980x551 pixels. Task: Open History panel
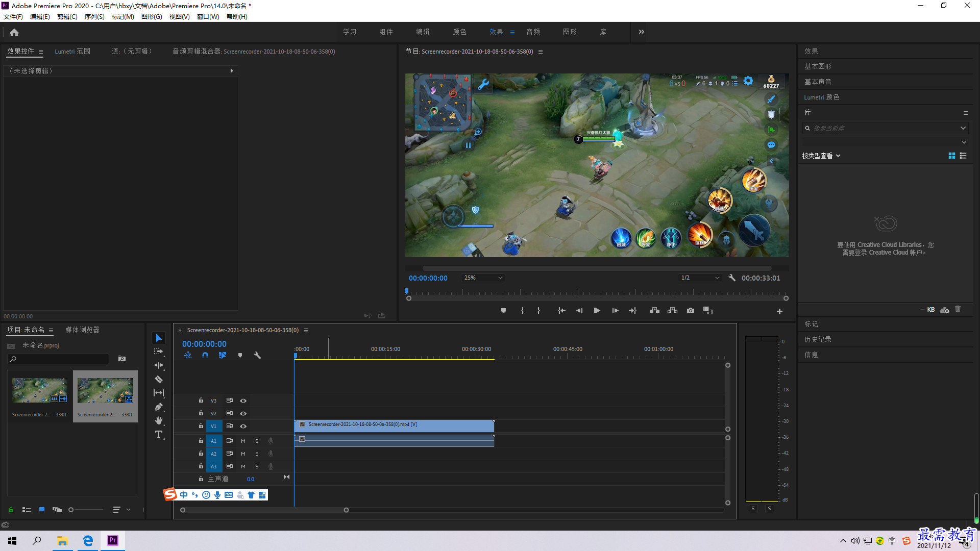click(818, 340)
